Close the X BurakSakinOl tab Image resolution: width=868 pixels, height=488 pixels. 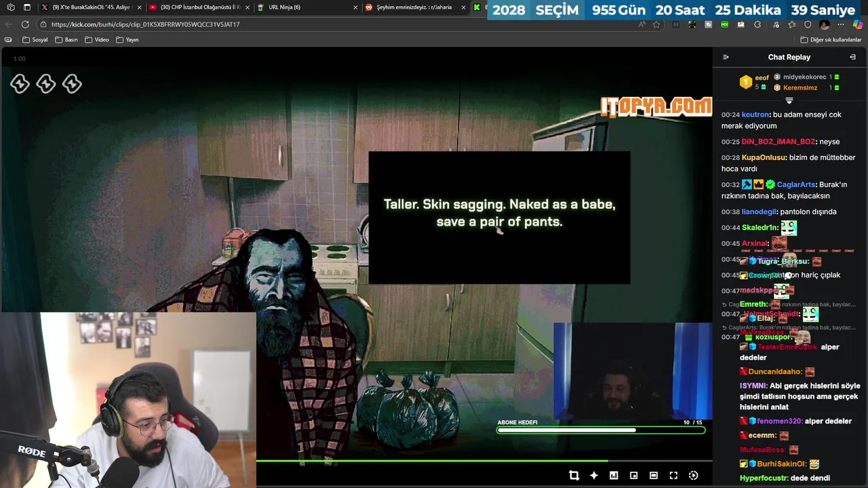[x=140, y=7]
